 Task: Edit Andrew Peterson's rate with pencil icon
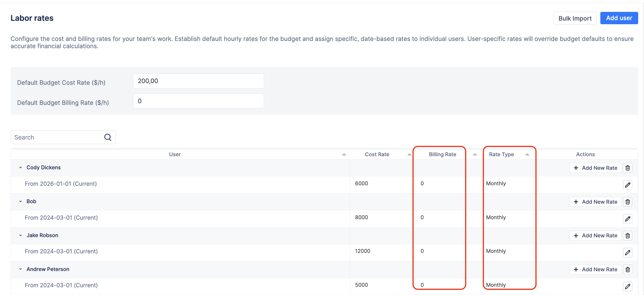[628, 287]
